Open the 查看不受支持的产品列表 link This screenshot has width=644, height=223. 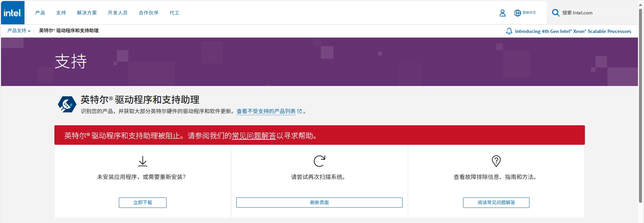[266, 111]
